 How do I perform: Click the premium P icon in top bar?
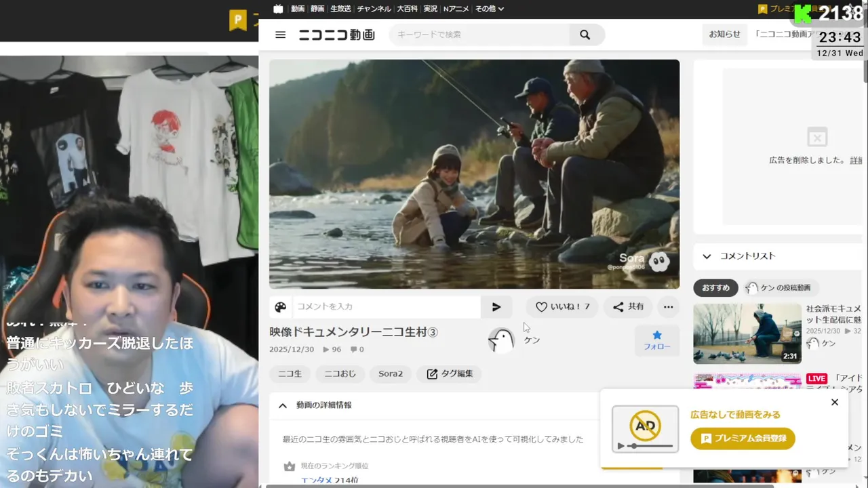[x=762, y=9]
